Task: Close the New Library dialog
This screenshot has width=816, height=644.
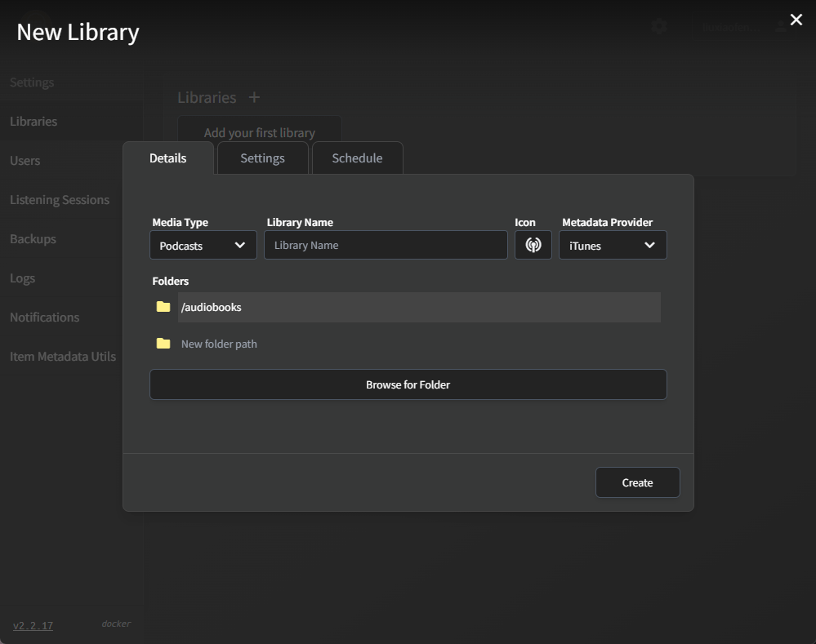Action: [x=796, y=20]
